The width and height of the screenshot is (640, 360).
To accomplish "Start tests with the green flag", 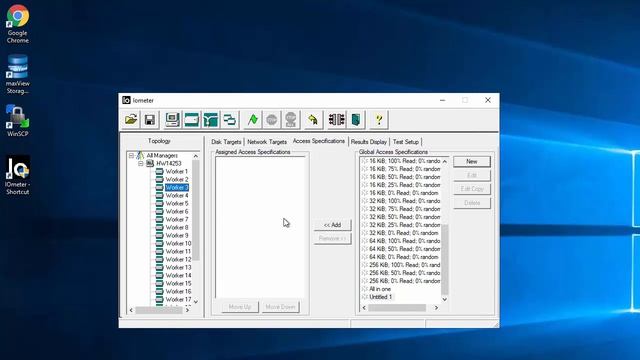I will tap(253, 120).
